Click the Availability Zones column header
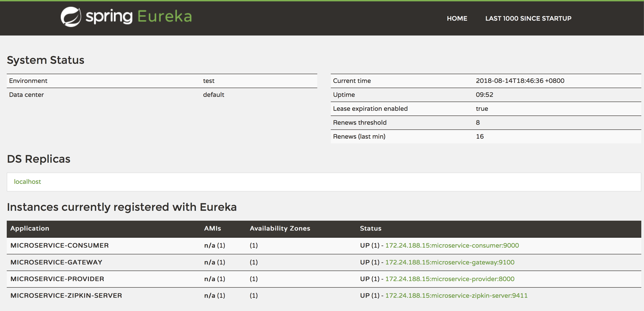Viewport: 644px width, 311px height. click(x=280, y=228)
